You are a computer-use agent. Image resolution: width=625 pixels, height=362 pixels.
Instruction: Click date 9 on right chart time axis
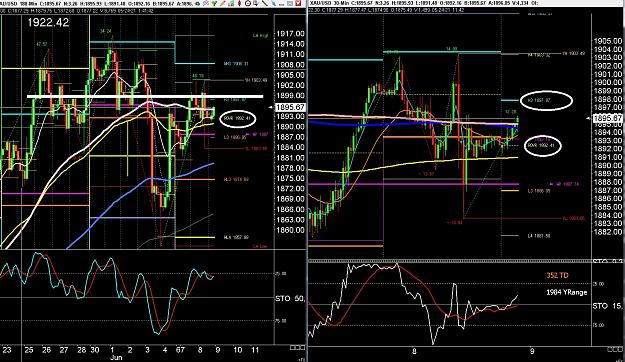532,351
